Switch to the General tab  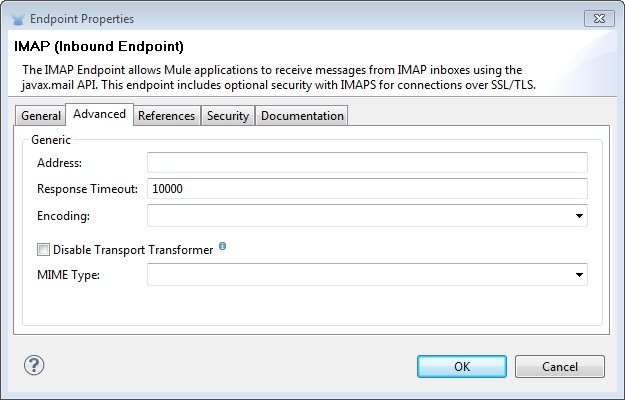(x=41, y=116)
